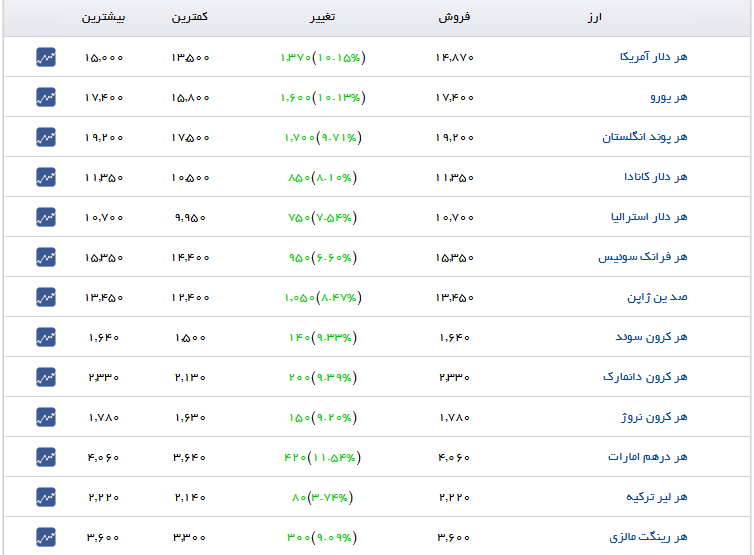Open chart icon for صد ین ژاپن
This screenshot has width=754, height=555.
(46, 297)
